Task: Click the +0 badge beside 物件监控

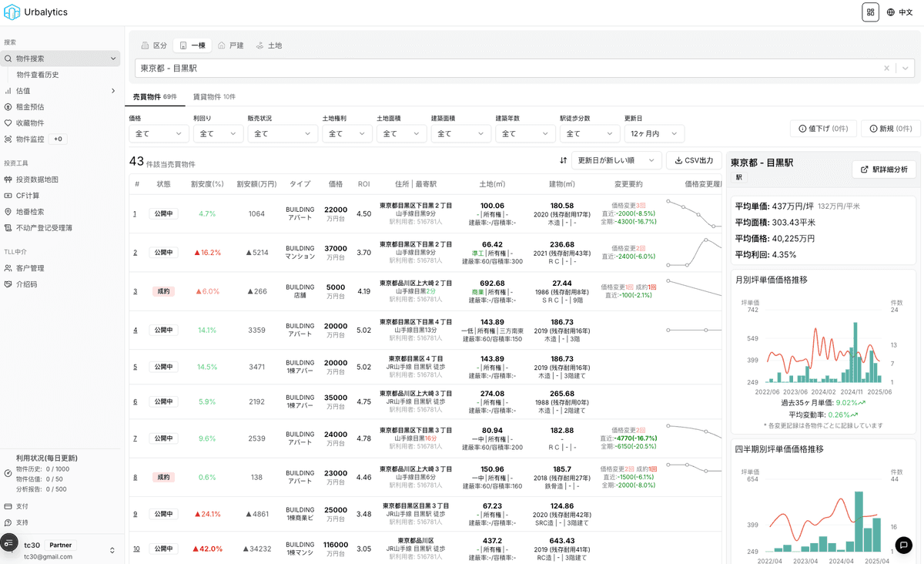Action: [59, 139]
